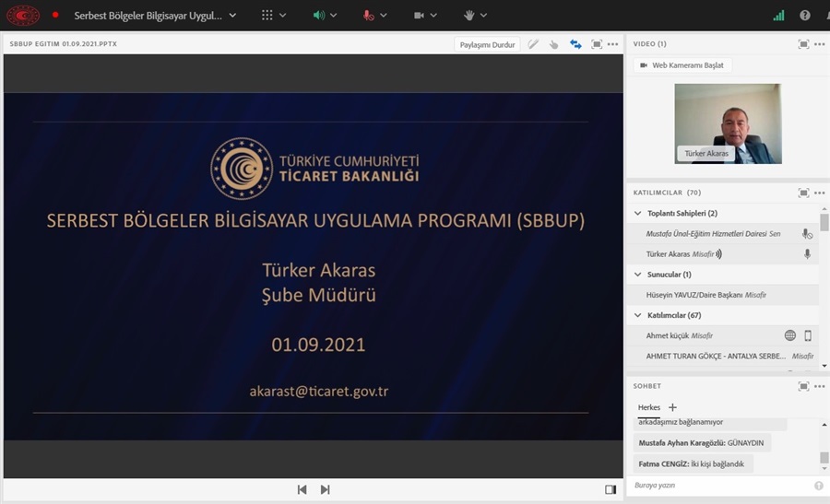The image size is (830, 504).
Task: Open the microphone options dropdown arrow
Action: click(x=384, y=16)
